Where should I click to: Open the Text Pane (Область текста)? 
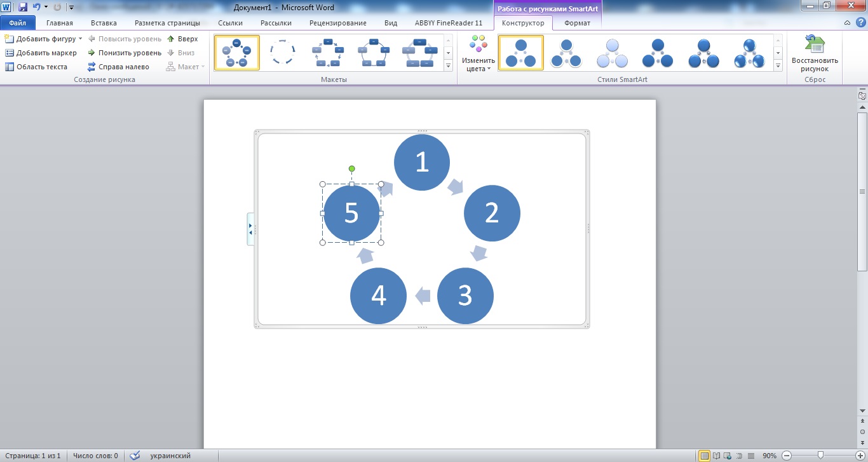point(10,67)
